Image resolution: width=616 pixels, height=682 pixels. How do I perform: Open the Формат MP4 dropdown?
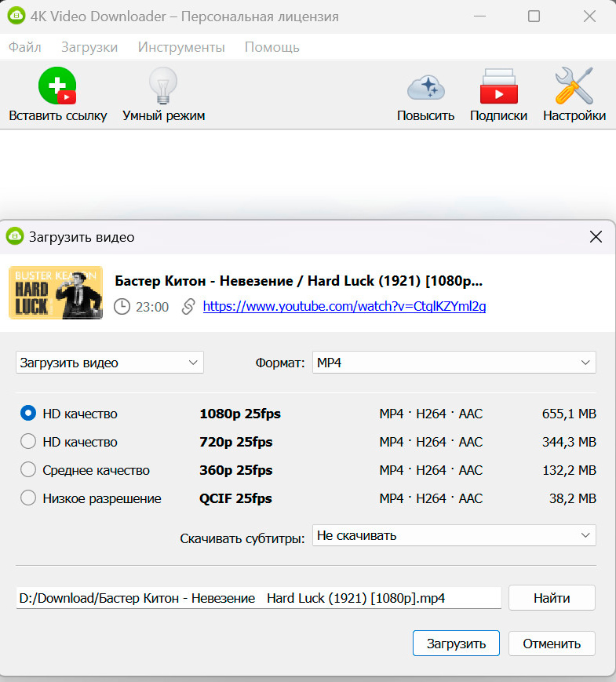tap(454, 363)
